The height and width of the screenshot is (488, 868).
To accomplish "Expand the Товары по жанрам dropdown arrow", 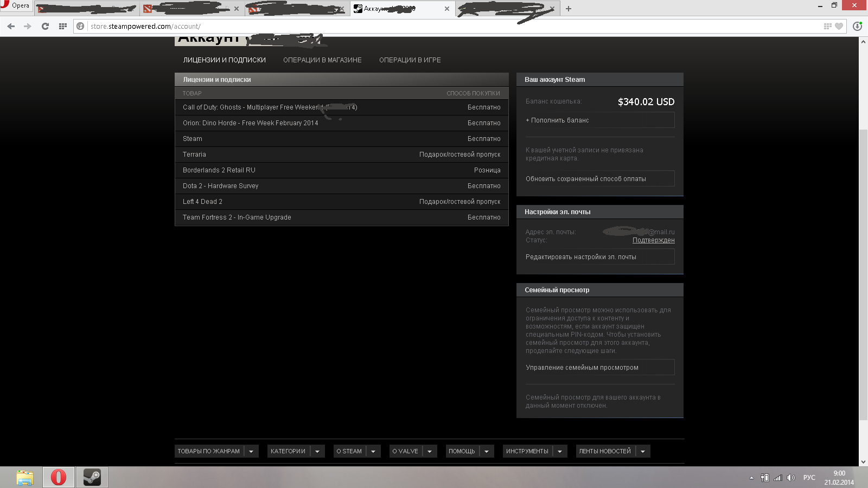I will click(251, 451).
